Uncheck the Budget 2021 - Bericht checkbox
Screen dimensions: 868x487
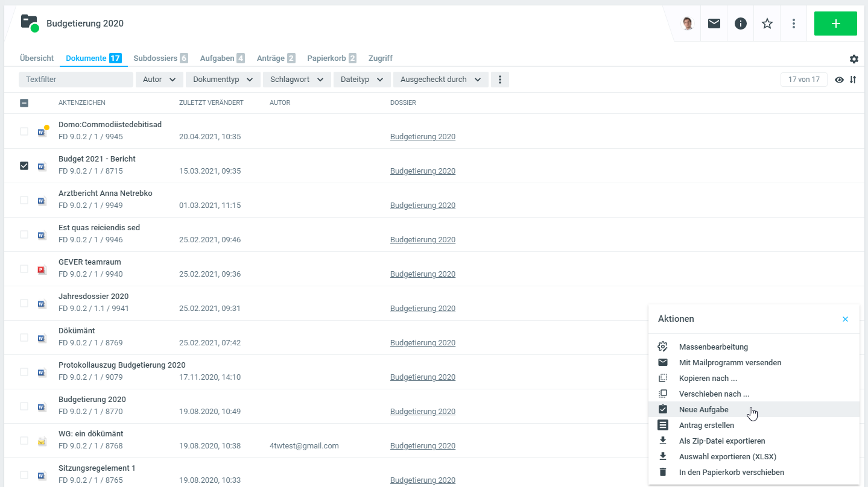pos(24,166)
